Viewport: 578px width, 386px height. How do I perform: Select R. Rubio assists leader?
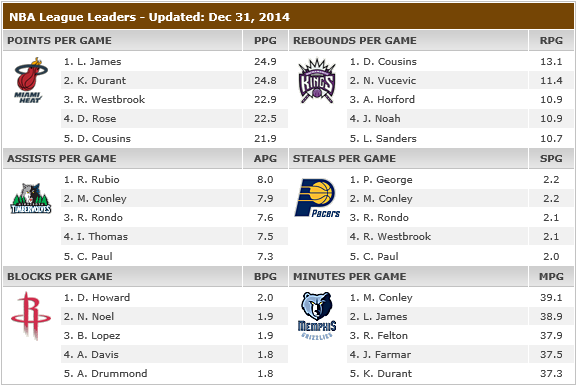point(91,180)
